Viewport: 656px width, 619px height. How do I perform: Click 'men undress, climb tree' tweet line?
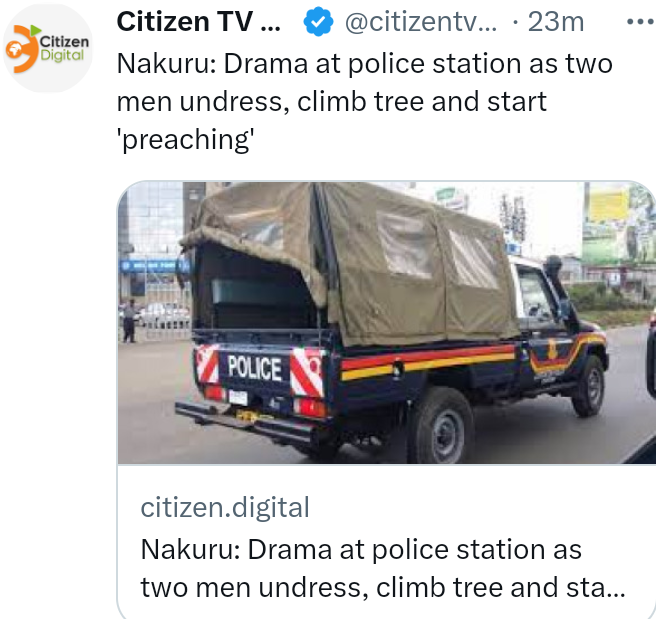269,102
